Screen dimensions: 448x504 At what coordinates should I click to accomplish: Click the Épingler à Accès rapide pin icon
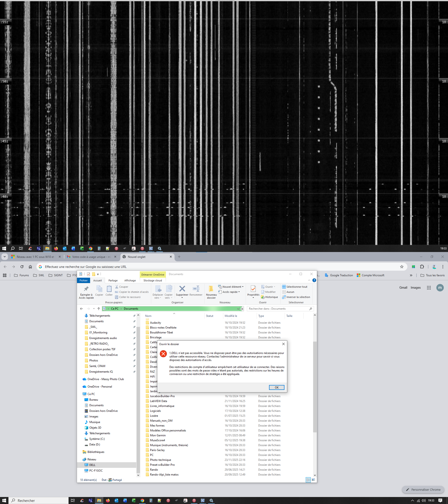coord(86,289)
